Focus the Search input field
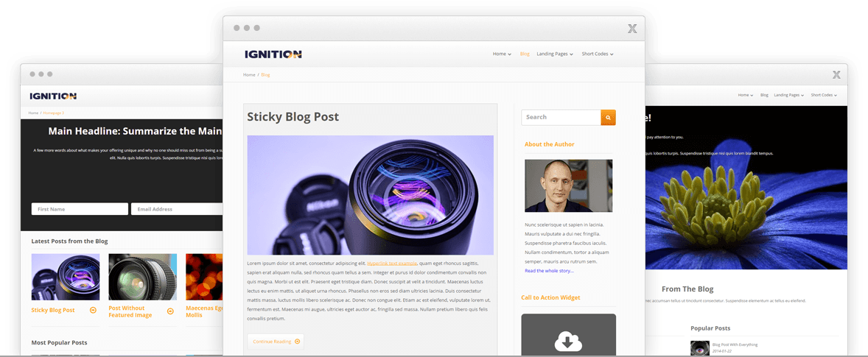The height and width of the screenshot is (357, 868). coord(561,117)
